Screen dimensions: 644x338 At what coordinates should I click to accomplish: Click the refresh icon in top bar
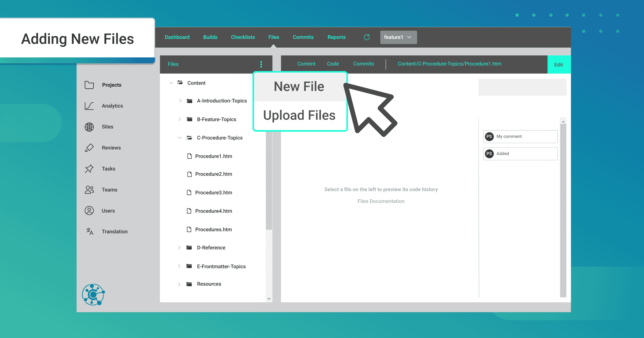pyautogui.click(x=367, y=37)
